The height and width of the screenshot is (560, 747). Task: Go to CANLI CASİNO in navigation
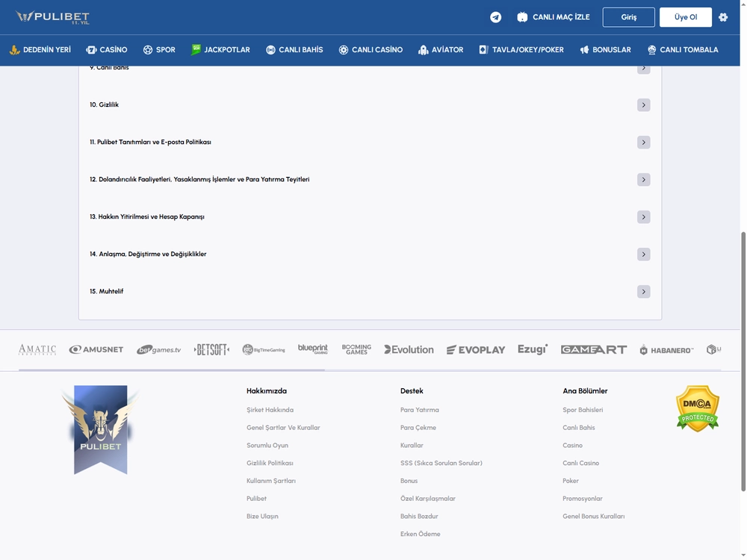point(371,49)
